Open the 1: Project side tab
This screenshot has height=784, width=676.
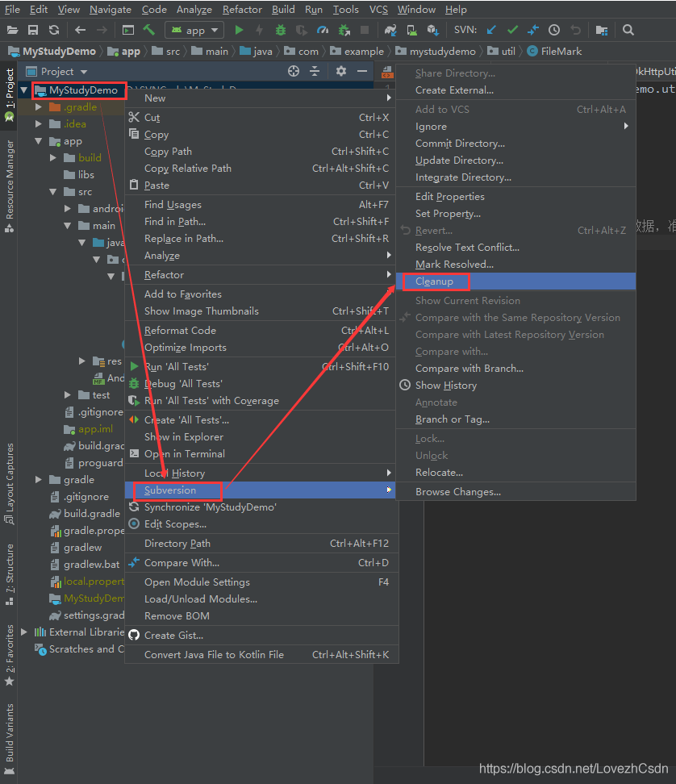tap(9, 95)
